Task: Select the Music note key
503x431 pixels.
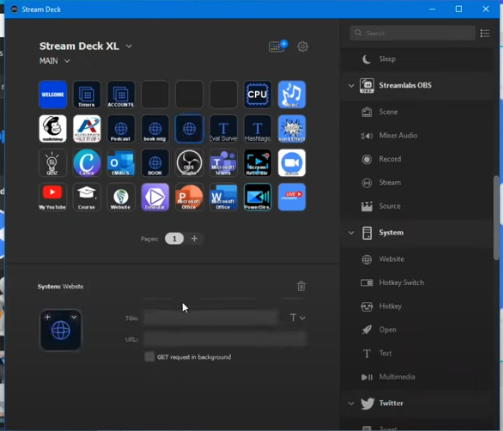Action: pos(292,95)
